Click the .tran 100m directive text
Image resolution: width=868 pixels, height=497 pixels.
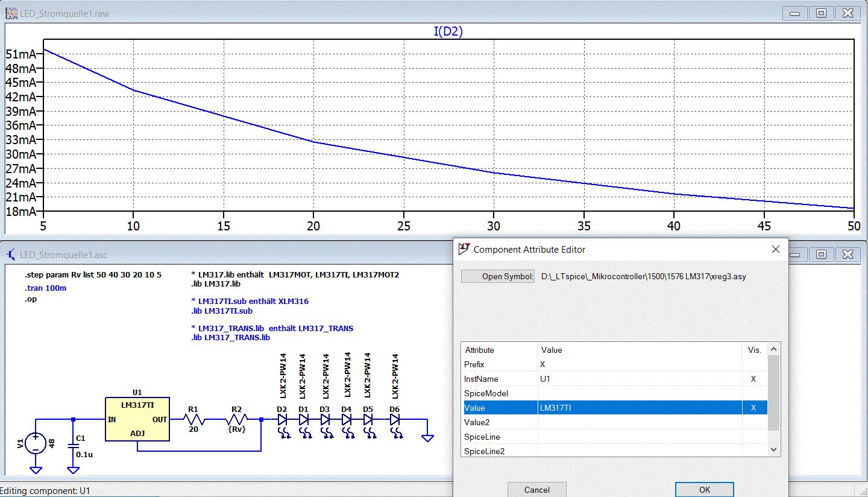tap(46, 288)
